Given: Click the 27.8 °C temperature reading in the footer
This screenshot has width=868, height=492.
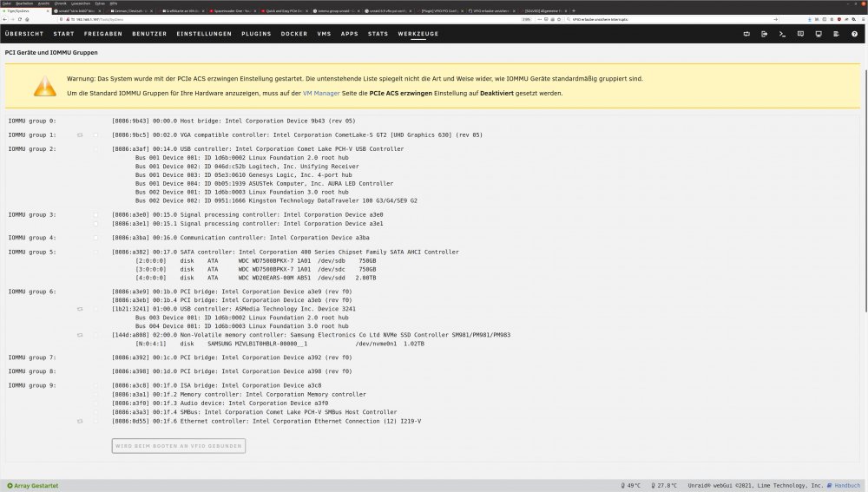Looking at the screenshot, I should [664, 485].
